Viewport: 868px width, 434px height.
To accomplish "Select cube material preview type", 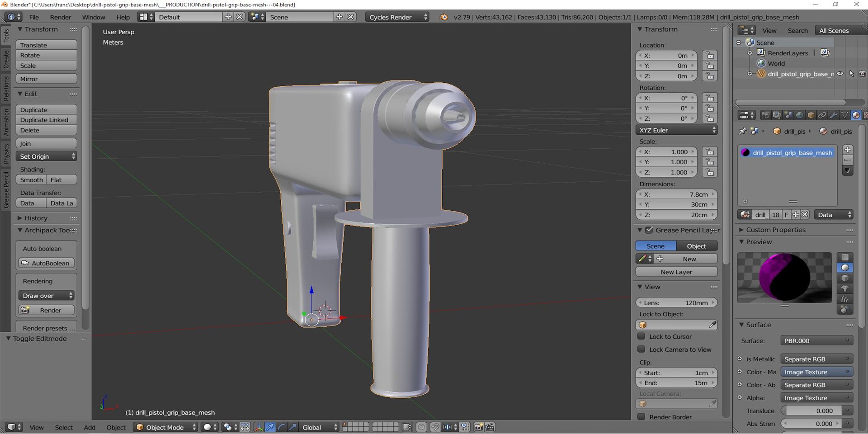I will [x=844, y=278].
